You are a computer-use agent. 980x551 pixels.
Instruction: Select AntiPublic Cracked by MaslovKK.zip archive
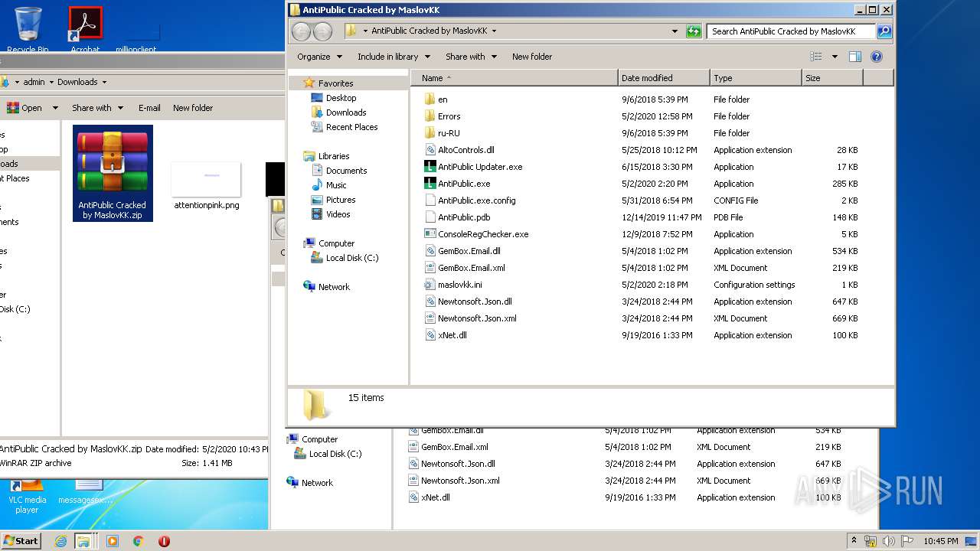pyautogui.click(x=113, y=173)
